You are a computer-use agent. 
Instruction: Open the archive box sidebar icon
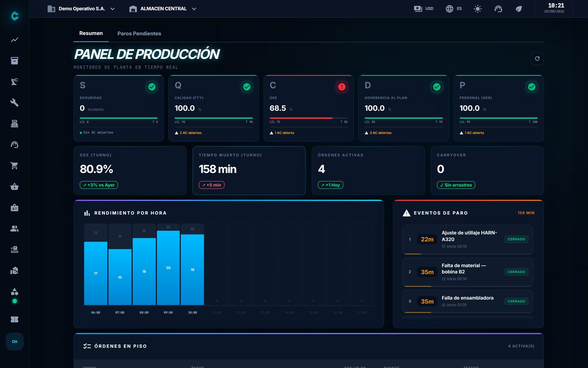pyautogui.click(x=14, y=61)
